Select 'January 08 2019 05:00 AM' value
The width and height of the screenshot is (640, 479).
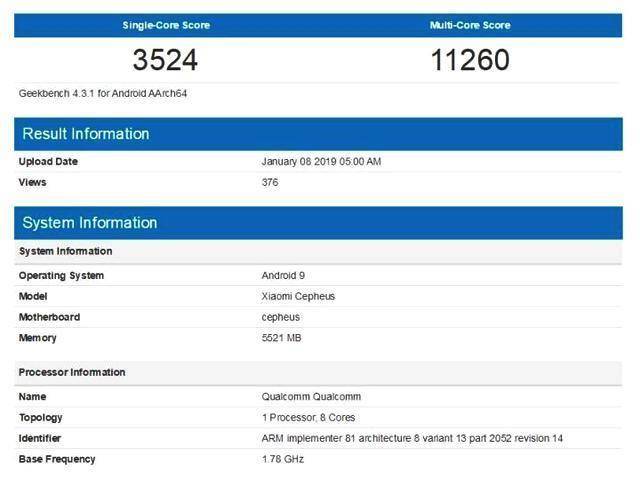pyautogui.click(x=321, y=162)
